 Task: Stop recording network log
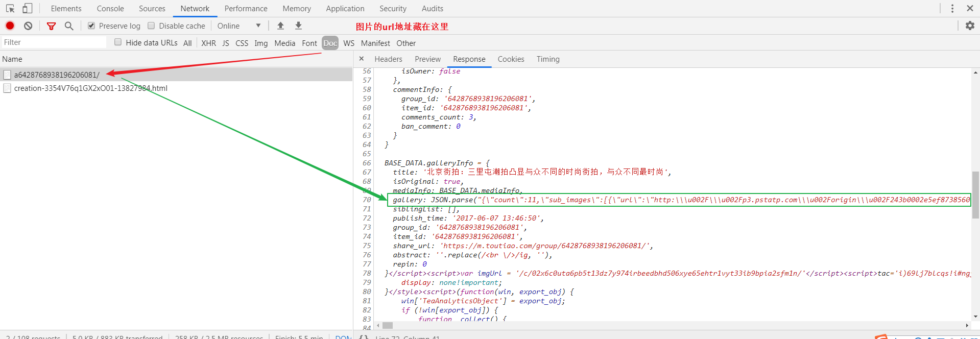point(10,26)
